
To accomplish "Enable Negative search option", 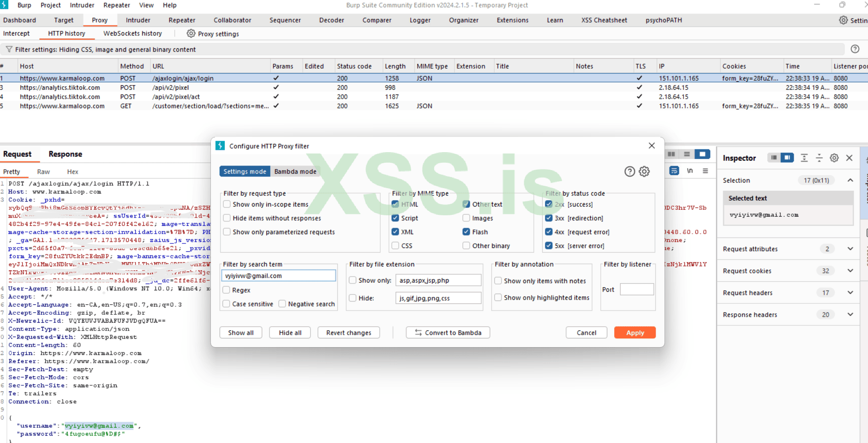I will (282, 304).
